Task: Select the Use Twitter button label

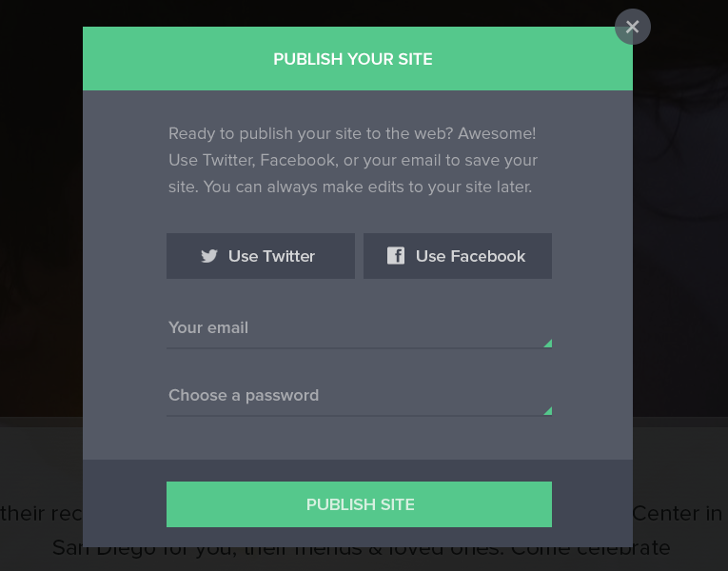Action: (271, 256)
